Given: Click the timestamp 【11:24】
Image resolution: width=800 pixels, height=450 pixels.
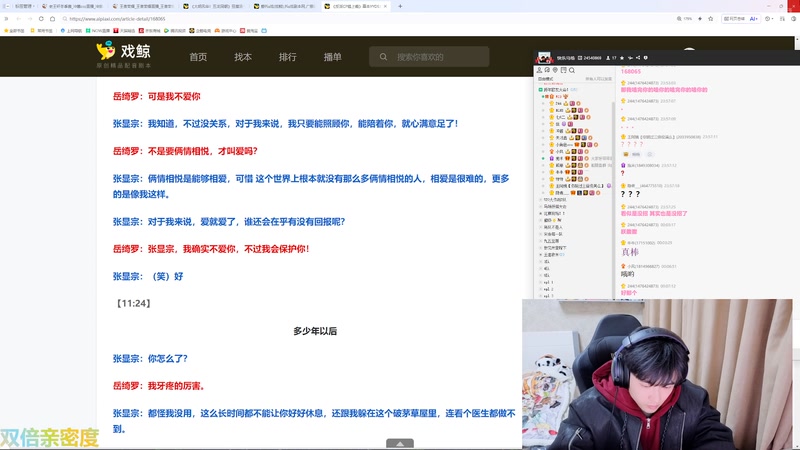Looking at the screenshot, I should (133, 303).
